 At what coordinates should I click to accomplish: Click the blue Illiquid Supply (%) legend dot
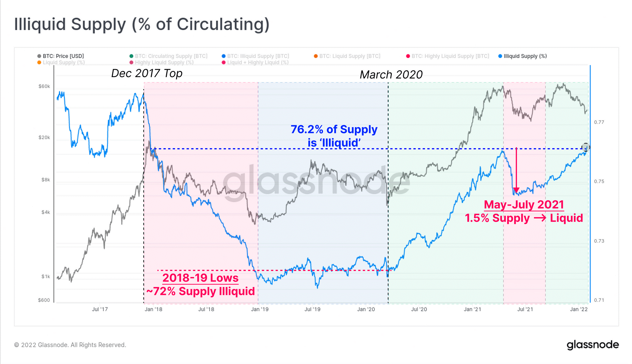tap(500, 56)
